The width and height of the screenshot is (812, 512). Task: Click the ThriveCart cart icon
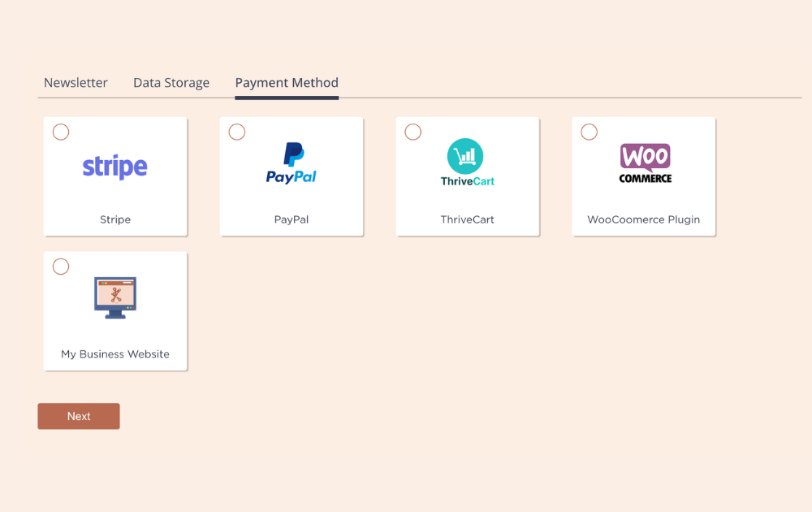[x=465, y=156]
